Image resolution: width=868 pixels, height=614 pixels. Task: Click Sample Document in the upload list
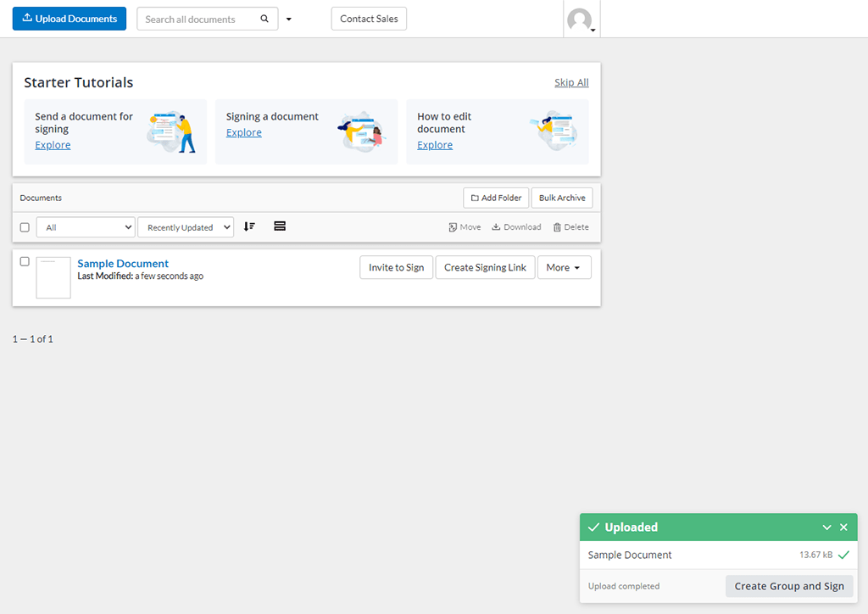click(x=630, y=555)
